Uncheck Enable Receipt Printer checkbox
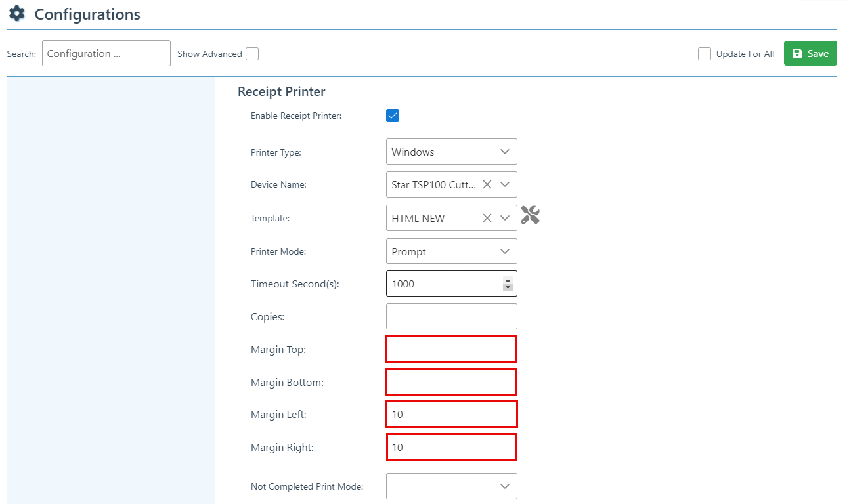The width and height of the screenshot is (849, 504). click(393, 116)
